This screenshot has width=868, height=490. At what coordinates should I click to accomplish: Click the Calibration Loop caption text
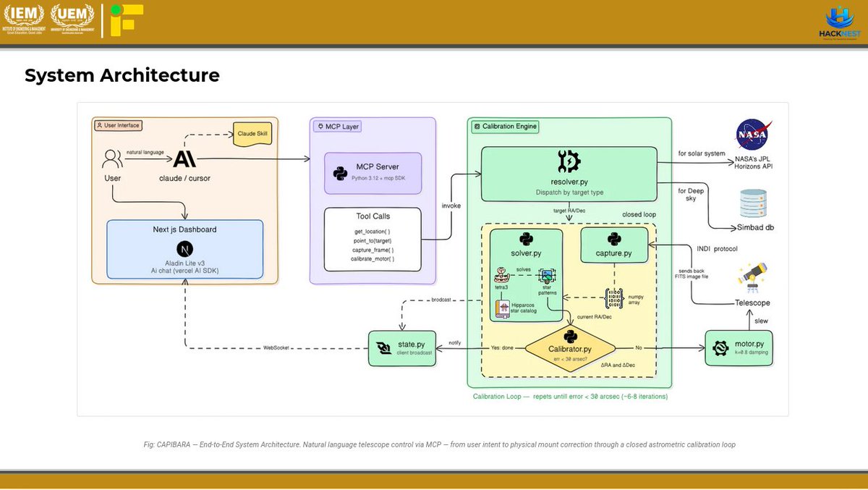pos(570,397)
